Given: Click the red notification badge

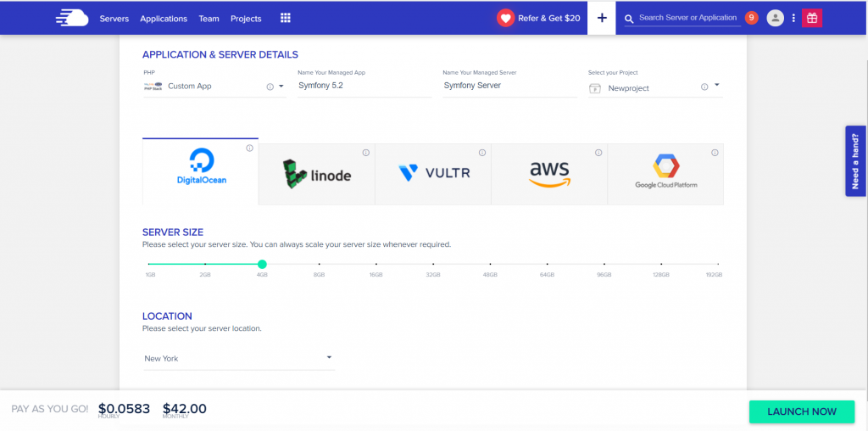Looking at the screenshot, I should (751, 18).
